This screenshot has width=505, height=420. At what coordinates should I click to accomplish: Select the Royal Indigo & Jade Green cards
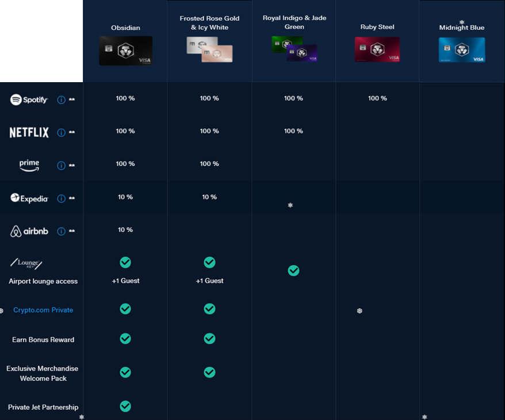click(x=294, y=49)
